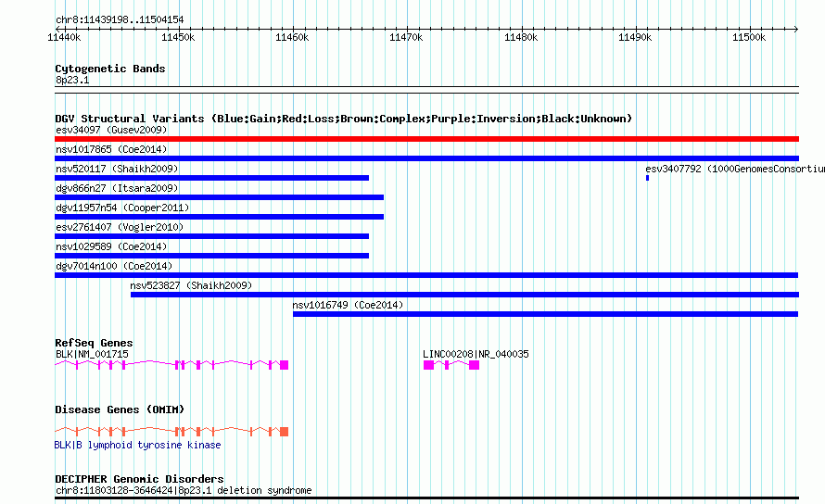
Task: Click the nsv523827 (Shaikh2009) label
Action: click(191, 285)
